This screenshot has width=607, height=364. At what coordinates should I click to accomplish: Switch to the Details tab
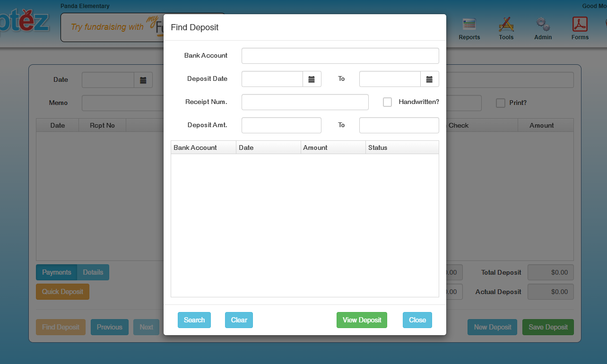click(93, 272)
